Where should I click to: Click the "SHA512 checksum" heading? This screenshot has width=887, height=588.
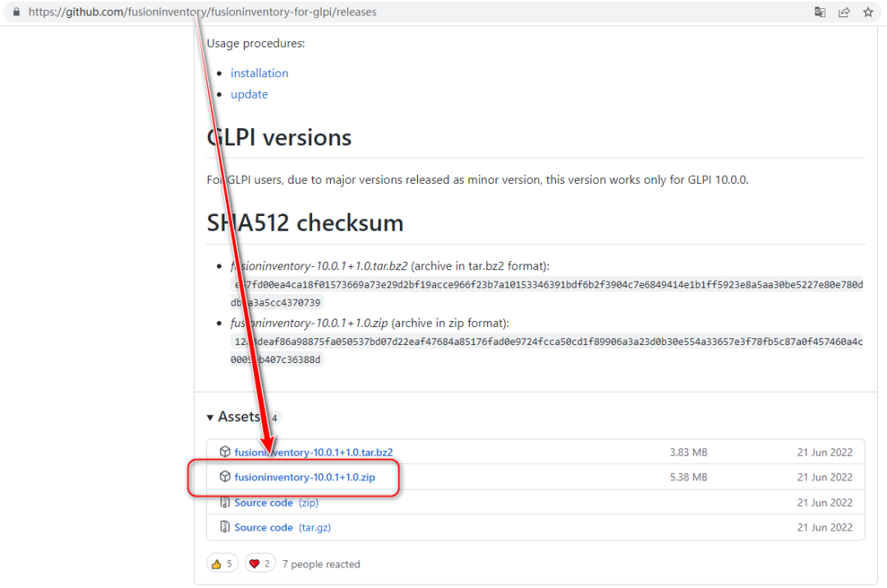305,223
